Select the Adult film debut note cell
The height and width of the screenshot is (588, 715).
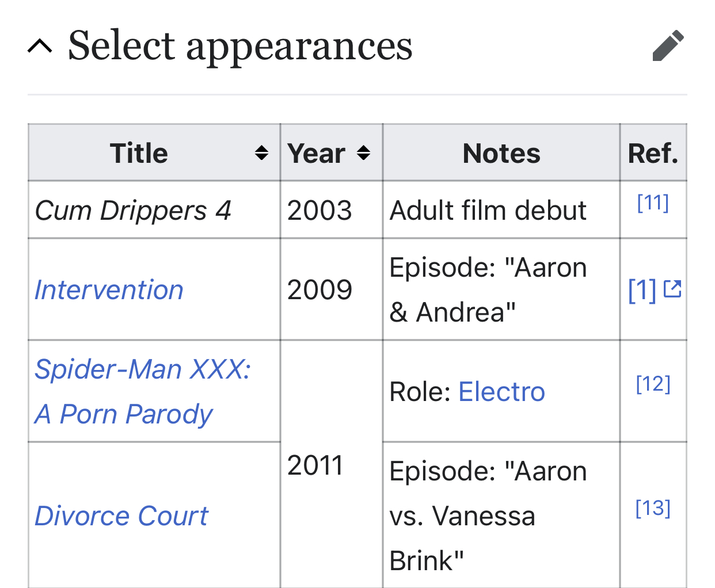pos(501,210)
